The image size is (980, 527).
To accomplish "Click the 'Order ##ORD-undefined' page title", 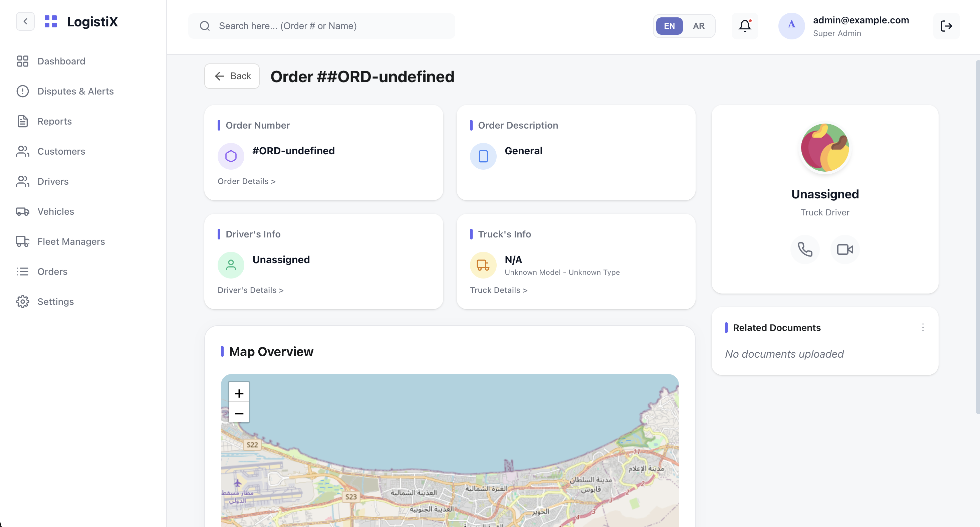I will [362, 76].
